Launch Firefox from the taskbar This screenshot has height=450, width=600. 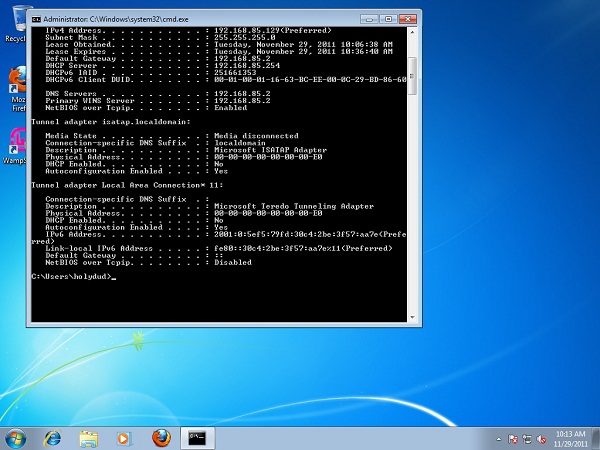pos(160,437)
